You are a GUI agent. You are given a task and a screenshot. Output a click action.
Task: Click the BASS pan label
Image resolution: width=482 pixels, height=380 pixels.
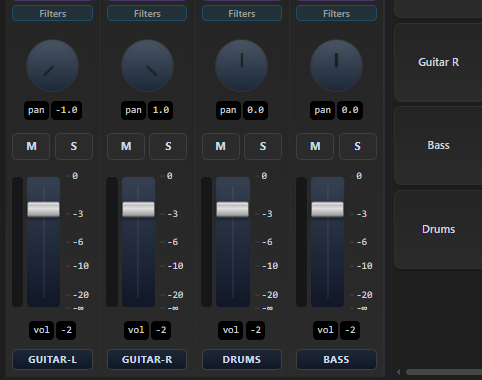pyautogui.click(x=322, y=110)
